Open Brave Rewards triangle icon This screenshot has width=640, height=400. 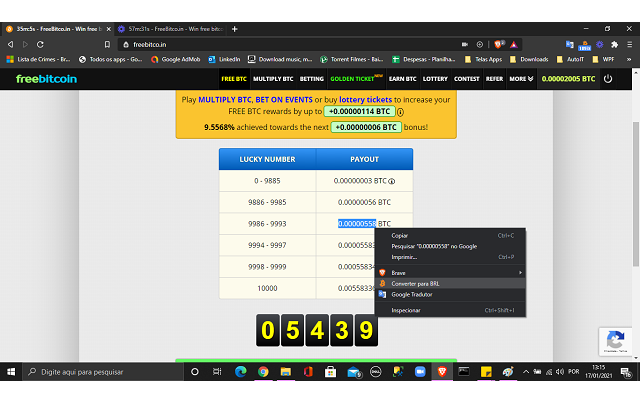513,44
